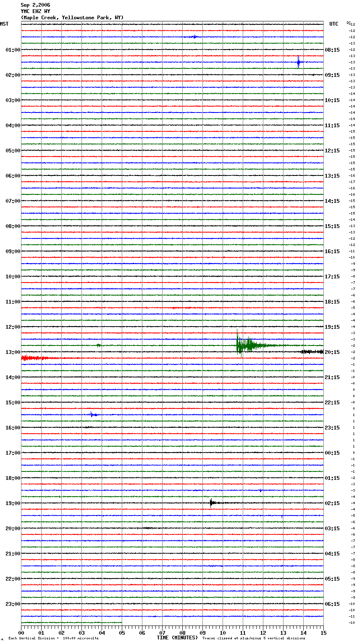The image size is (357, 644).
Task: Click the blue spike on the 01:30 trace
Action: 299,62
